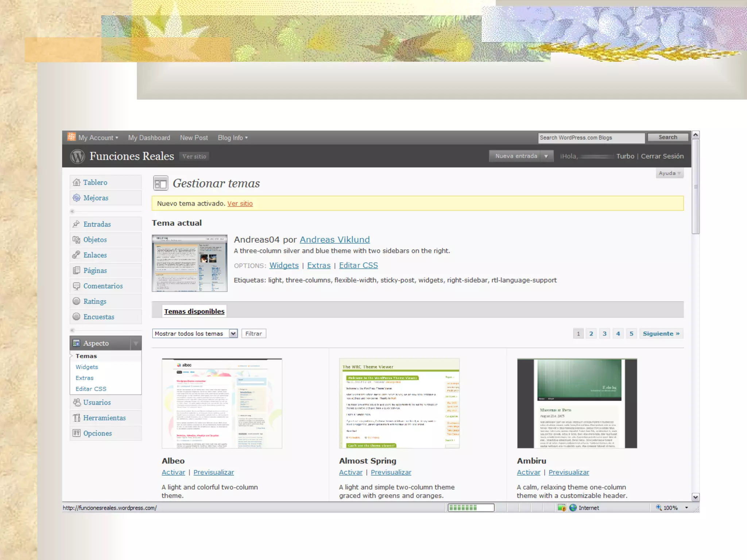The width and height of the screenshot is (747, 560).
Task: Activate the Almost Spring theme
Action: [x=351, y=472]
